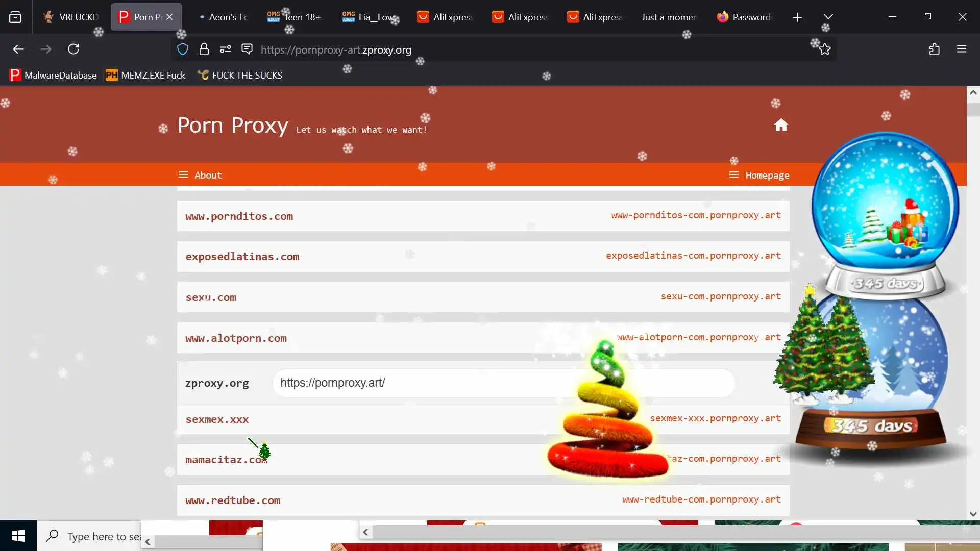Viewport: 980px width, 551px height.
Task: Go back with the back arrow
Action: click(x=18, y=49)
